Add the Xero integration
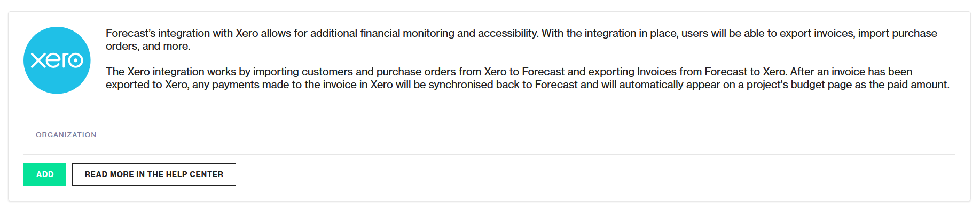This screenshot has width=980, height=207. (x=45, y=174)
